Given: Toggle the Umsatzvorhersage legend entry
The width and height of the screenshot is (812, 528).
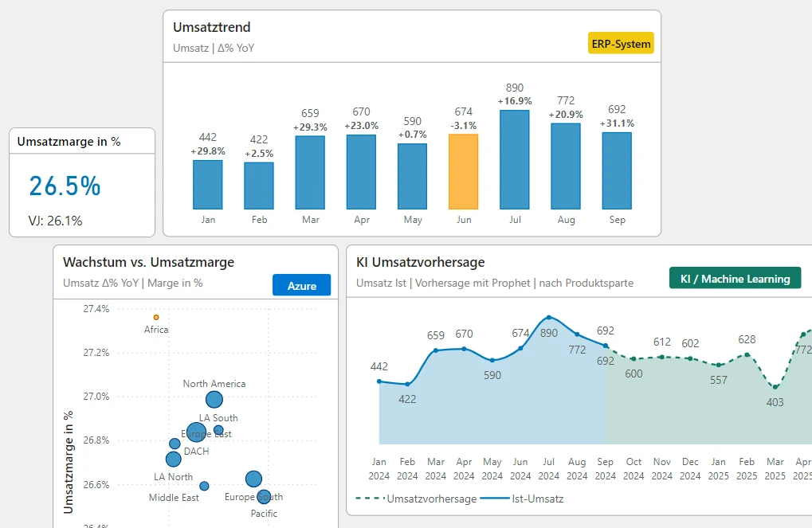Looking at the screenshot, I should tap(416, 499).
